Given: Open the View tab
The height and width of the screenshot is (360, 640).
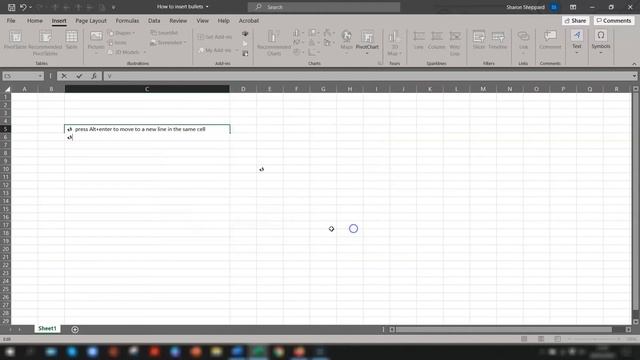Looking at the screenshot, I should tap(202, 20).
